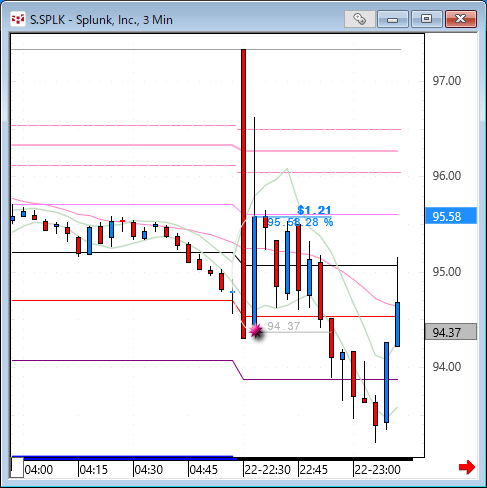Click the pink star marker at 94.37
This screenshot has height=488, width=487.
pos(256,331)
